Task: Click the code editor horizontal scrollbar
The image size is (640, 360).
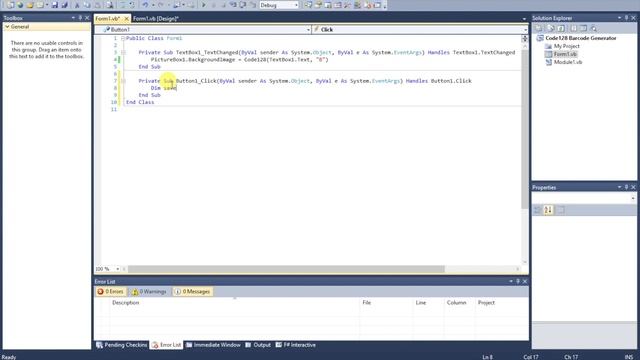Action: coord(286,269)
